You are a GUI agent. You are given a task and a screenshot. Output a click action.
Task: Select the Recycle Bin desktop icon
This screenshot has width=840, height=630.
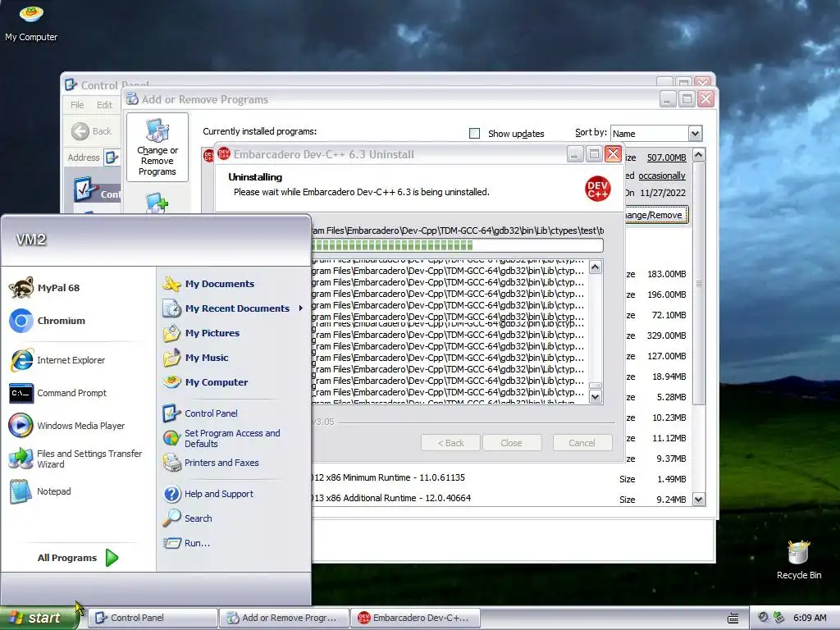pyautogui.click(x=799, y=560)
